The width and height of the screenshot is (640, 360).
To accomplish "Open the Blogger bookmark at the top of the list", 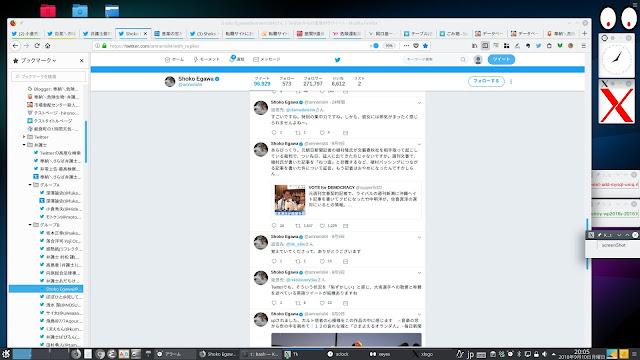I will (53, 89).
